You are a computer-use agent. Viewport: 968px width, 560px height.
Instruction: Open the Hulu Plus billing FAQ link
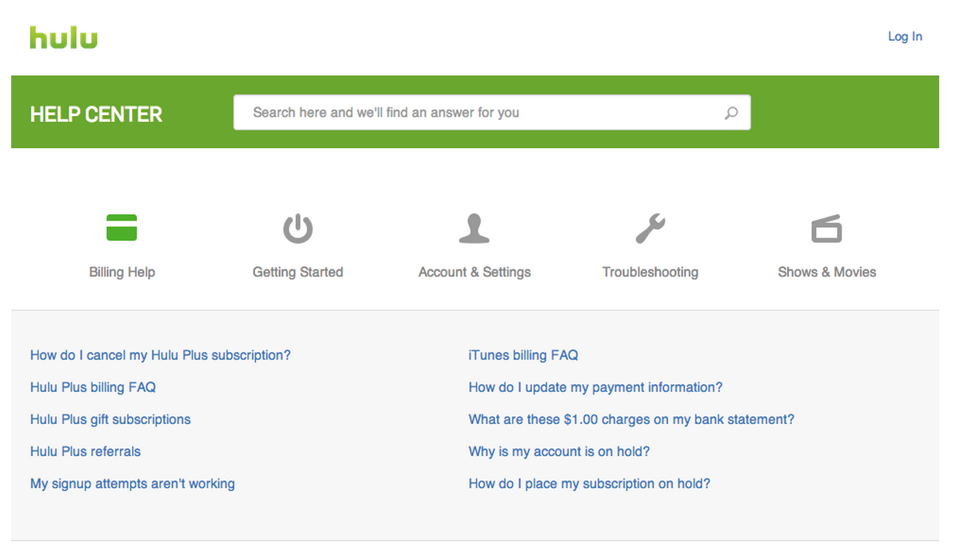click(93, 387)
